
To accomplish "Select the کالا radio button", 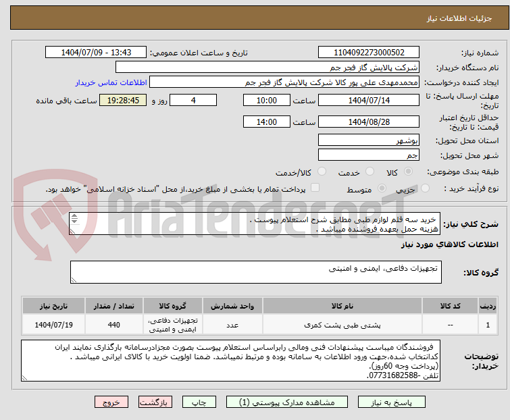I will (408, 172).
